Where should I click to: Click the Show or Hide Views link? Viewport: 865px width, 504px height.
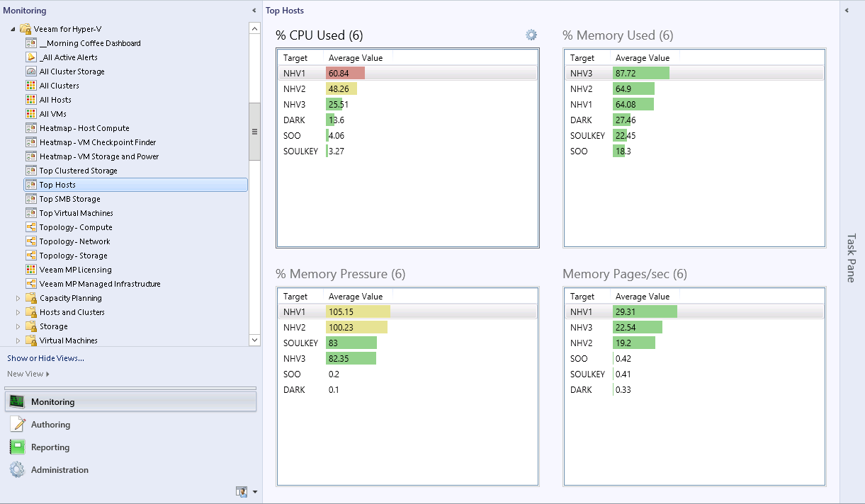[45, 358]
